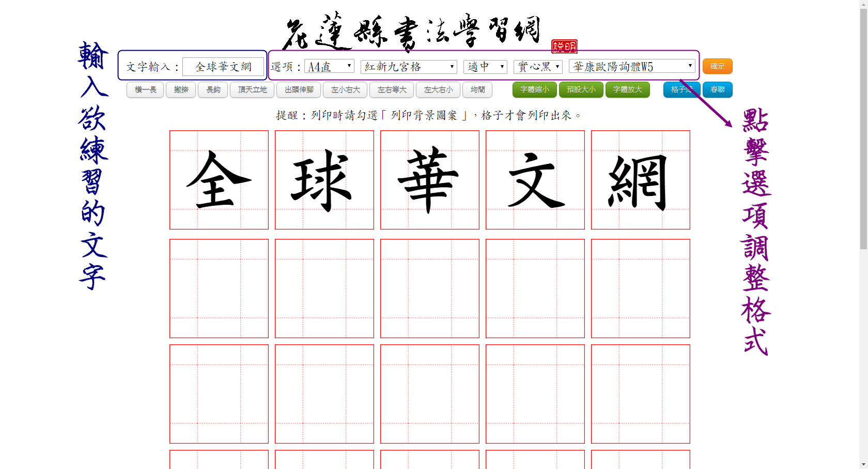Viewport: 868px width, 469px height.
Task: Click the 字體縮小 shrink font button
Action: 534,89
